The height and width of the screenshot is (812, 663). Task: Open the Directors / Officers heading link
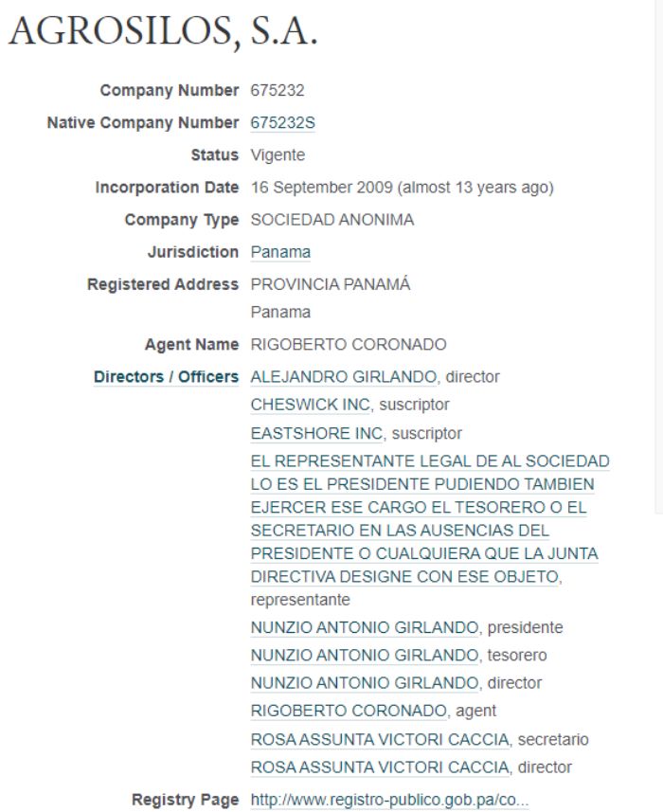[x=166, y=376]
